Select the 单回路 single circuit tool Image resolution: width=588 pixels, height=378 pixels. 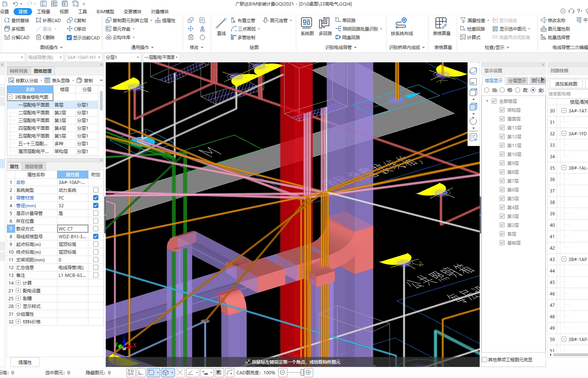click(345, 20)
